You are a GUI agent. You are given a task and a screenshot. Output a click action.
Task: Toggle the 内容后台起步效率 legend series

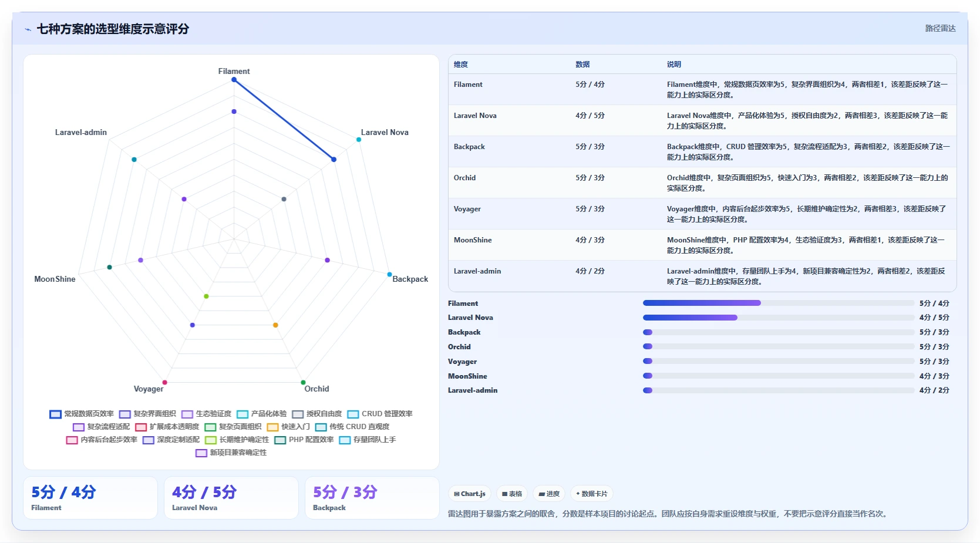102,440
